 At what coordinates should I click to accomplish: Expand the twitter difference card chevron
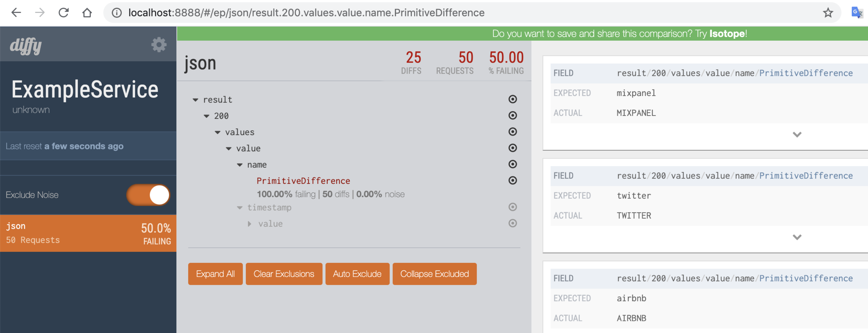pyautogui.click(x=797, y=237)
